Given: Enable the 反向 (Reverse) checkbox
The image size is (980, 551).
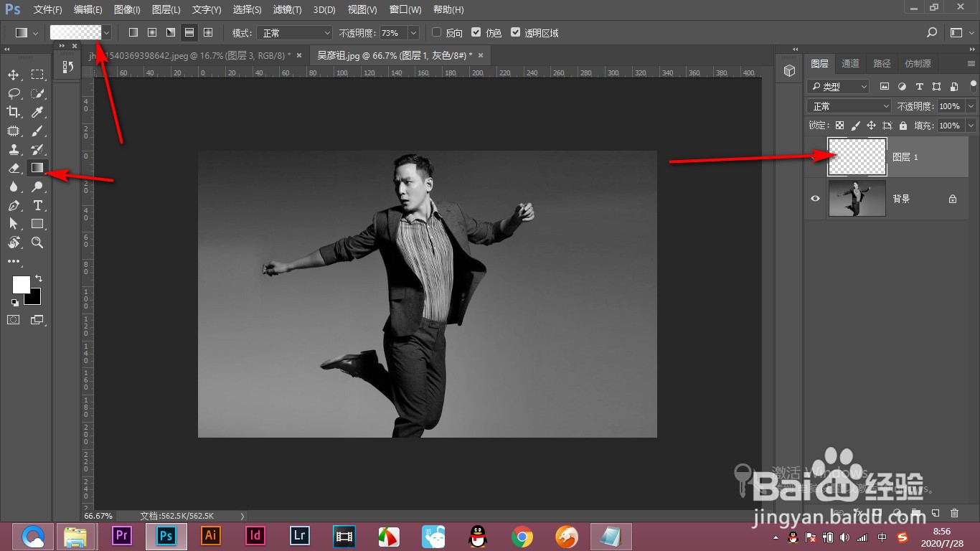Looking at the screenshot, I should (x=436, y=33).
